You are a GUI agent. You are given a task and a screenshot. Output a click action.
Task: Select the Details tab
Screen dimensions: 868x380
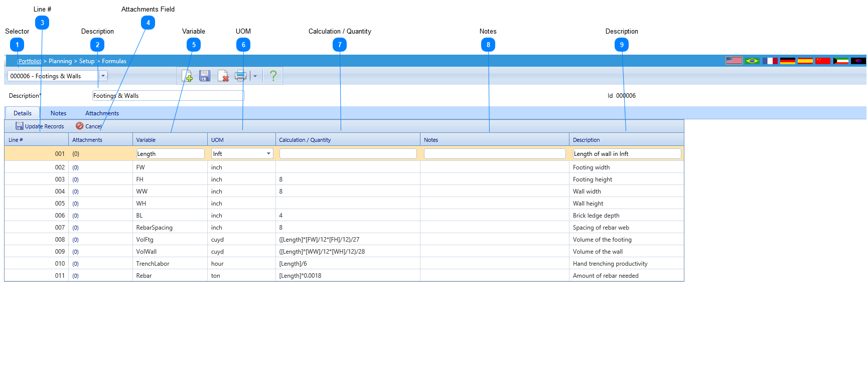click(x=23, y=113)
